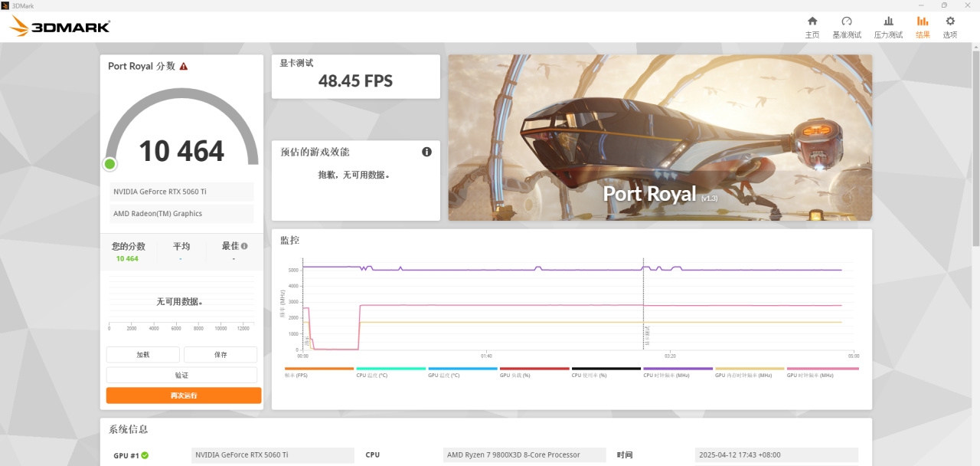Click the GPU #1 NVIDIA GeForce RTX 5060 Ti field

273,455
